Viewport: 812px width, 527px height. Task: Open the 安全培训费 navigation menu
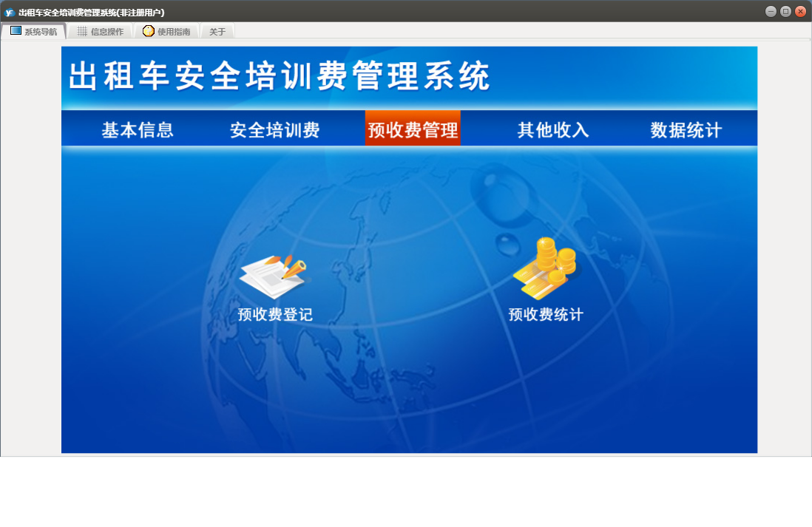[x=275, y=129]
